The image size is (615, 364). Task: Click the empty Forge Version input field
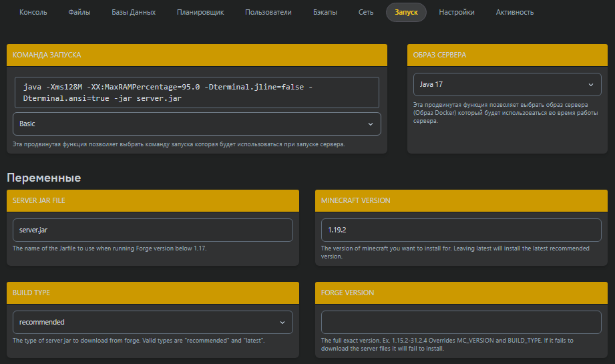click(461, 322)
